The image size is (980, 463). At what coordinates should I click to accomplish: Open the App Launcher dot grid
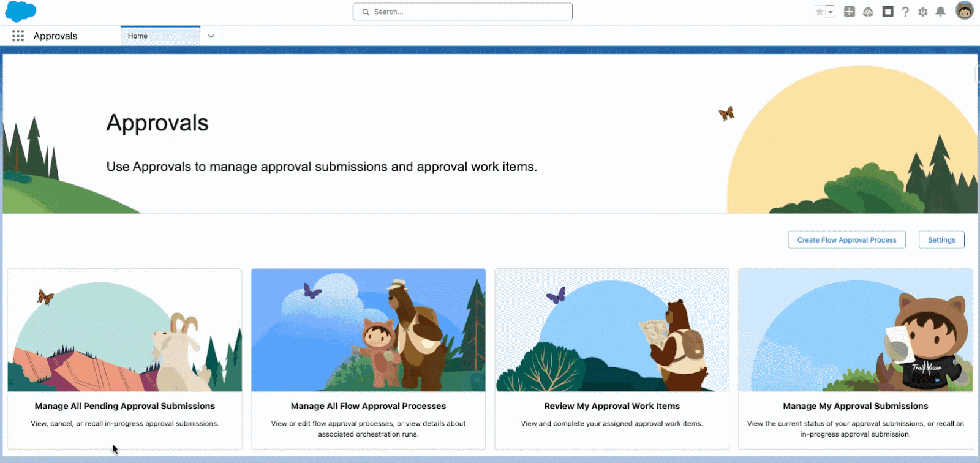18,36
